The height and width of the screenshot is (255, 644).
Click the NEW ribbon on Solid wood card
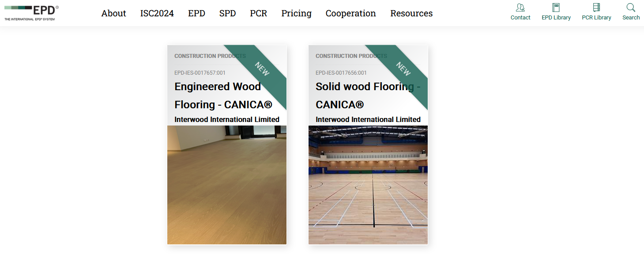pos(404,69)
